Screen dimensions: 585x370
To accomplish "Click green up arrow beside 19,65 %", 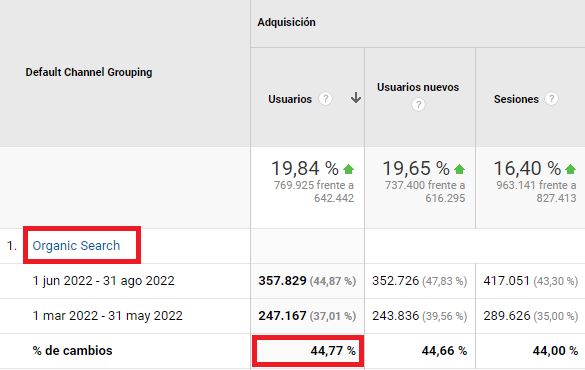I will point(460,169).
